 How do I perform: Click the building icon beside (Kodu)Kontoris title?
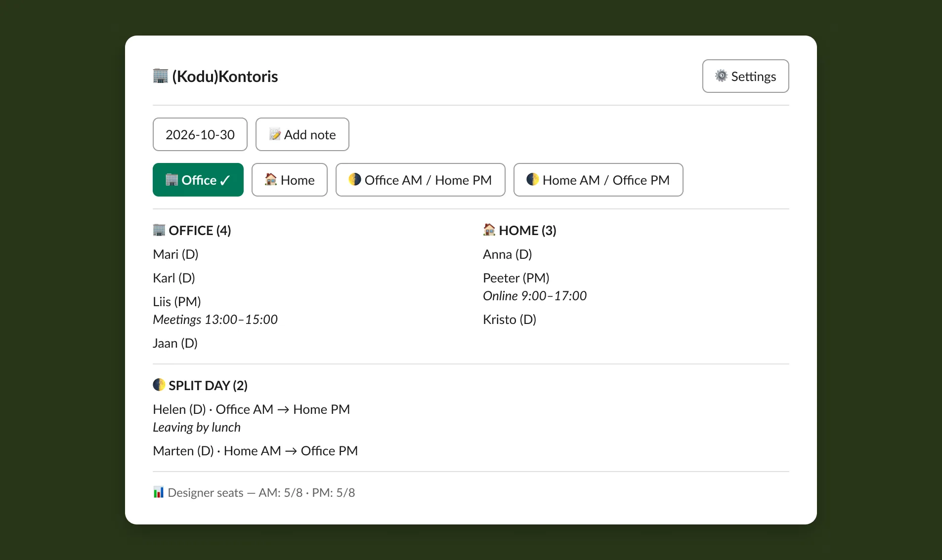(x=160, y=76)
